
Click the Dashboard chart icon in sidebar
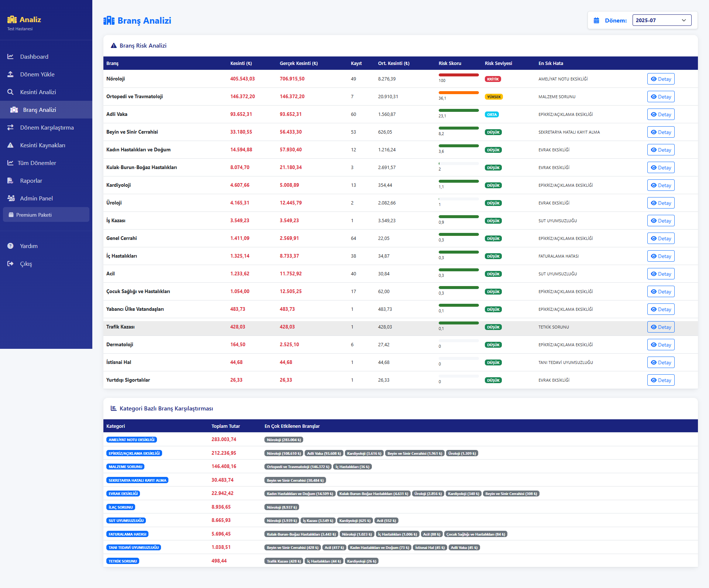pyautogui.click(x=10, y=56)
